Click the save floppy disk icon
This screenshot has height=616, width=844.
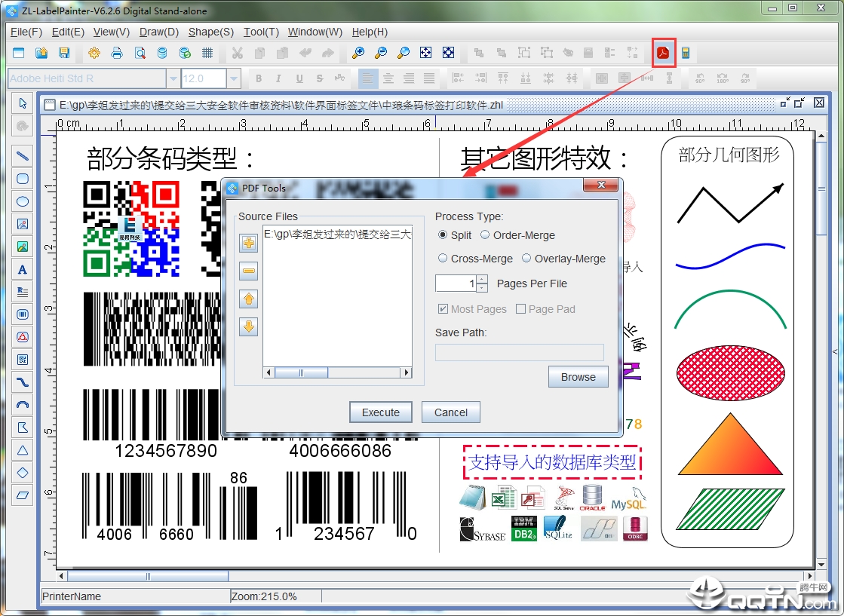[64, 53]
